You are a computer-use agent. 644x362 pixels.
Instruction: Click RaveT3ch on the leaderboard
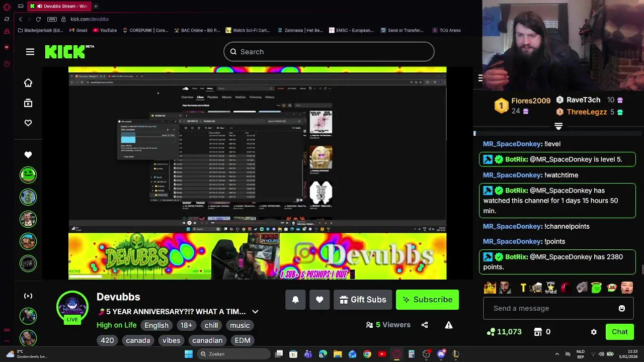pyautogui.click(x=583, y=100)
